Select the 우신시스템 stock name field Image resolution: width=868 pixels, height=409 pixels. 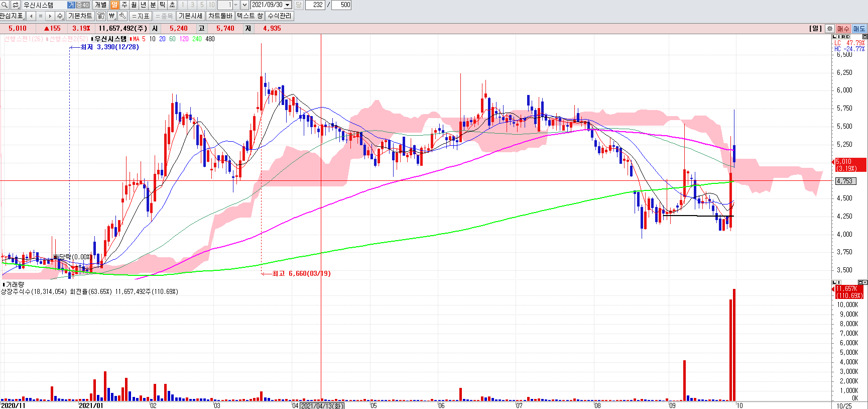point(44,5)
